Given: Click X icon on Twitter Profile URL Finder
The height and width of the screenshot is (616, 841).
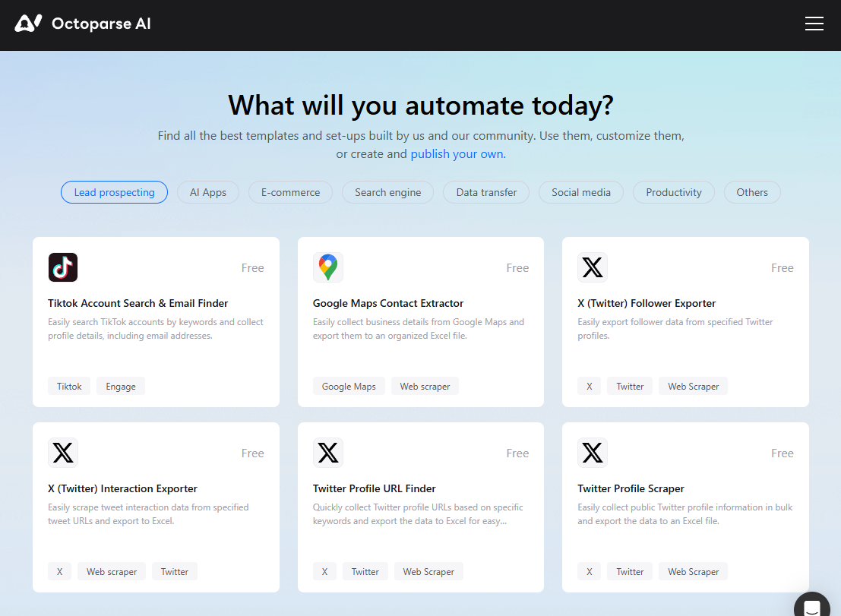Looking at the screenshot, I should pyautogui.click(x=328, y=453).
